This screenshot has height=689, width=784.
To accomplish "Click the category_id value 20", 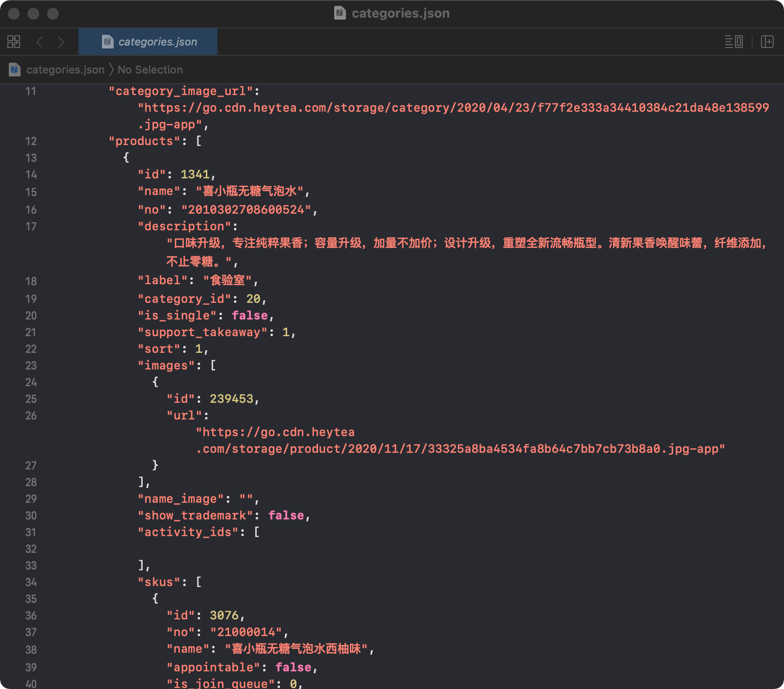I will click(x=253, y=299).
